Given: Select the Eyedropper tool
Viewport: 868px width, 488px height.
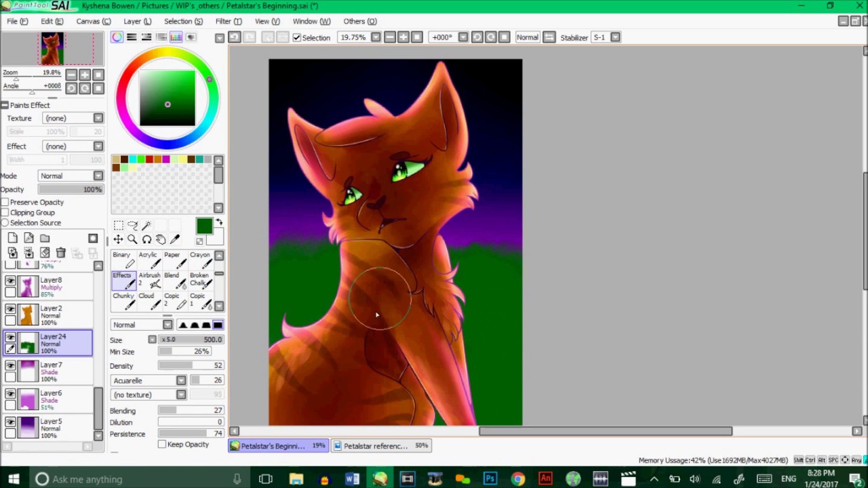Looking at the screenshot, I should [175, 239].
